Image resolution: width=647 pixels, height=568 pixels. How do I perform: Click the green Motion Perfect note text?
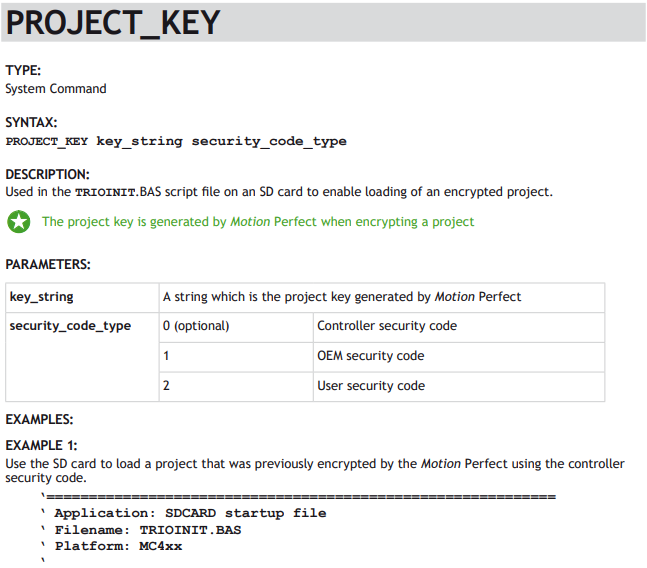[258, 222]
